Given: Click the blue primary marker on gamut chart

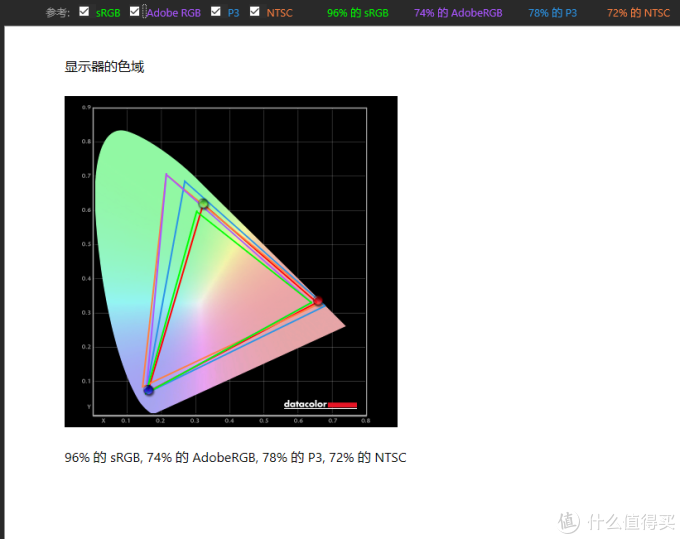Looking at the screenshot, I should [149, 390].
